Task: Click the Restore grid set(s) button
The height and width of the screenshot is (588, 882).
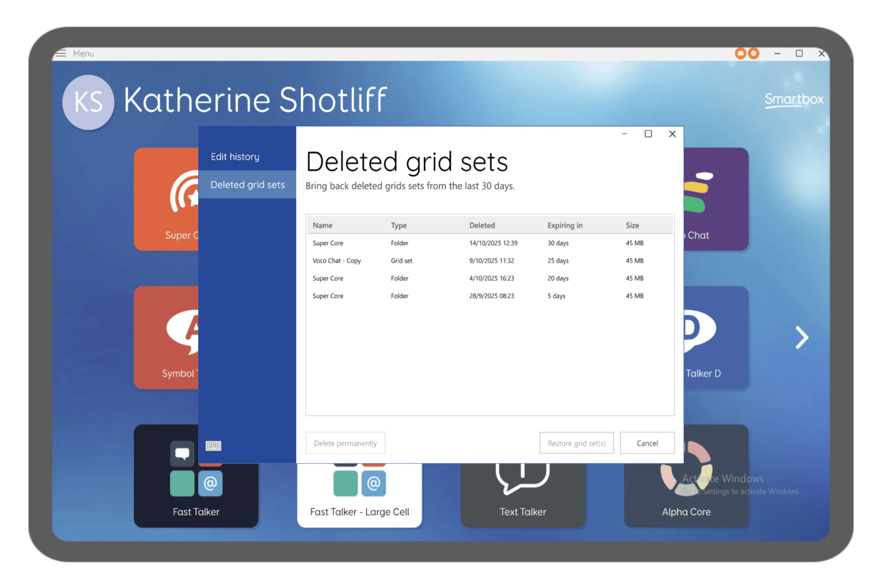Action: [576, 443]
